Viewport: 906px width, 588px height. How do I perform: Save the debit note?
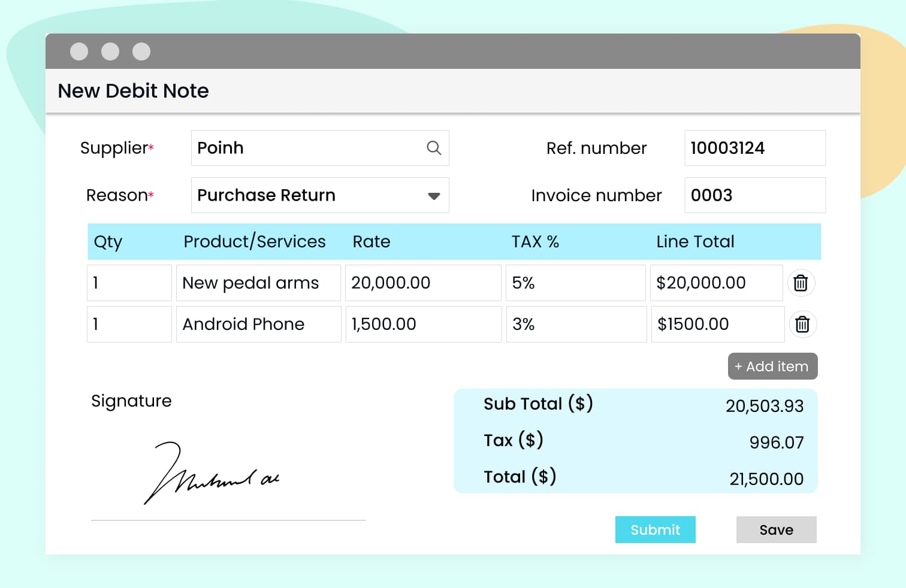776,530
